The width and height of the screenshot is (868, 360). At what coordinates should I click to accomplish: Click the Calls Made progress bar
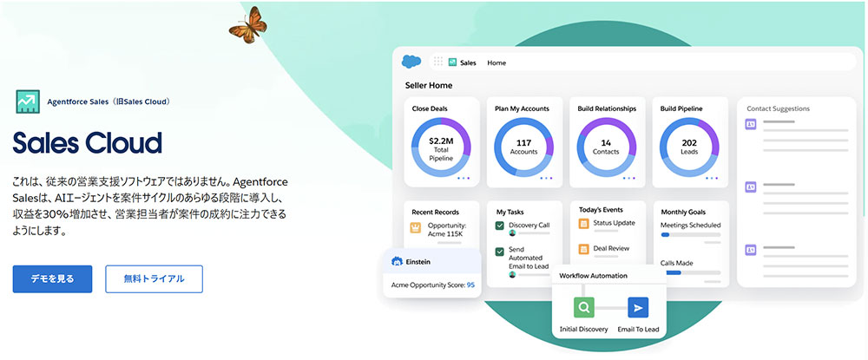click(690, 272)
